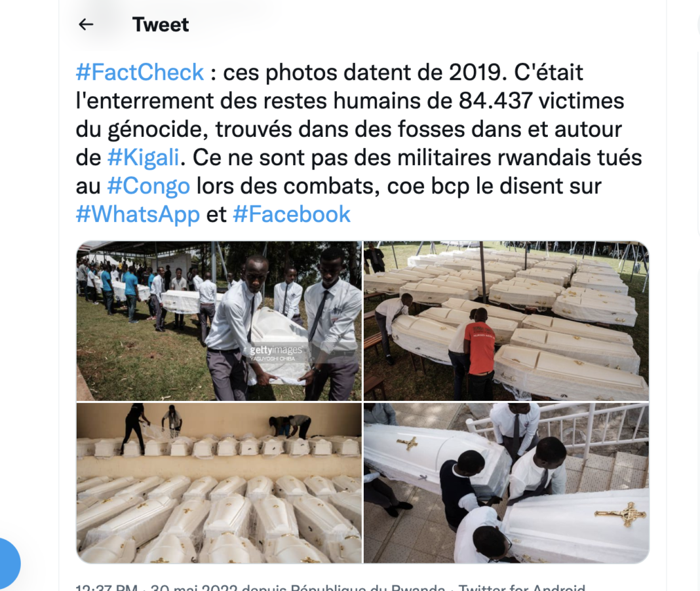View photo of men carrying white coffin
The height and width of the screenshot is (591, 700).
click(219, 321)
